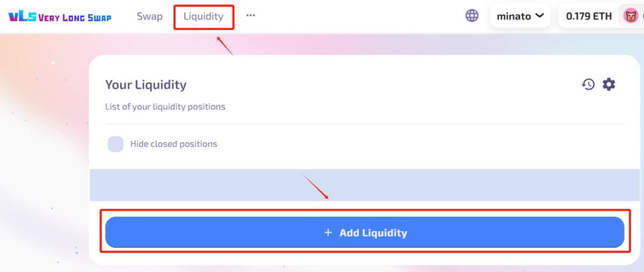Click the pig wallet avatar icon
Image resolution: width=644 pixels, height=272 pixels.
pos(631,16)
